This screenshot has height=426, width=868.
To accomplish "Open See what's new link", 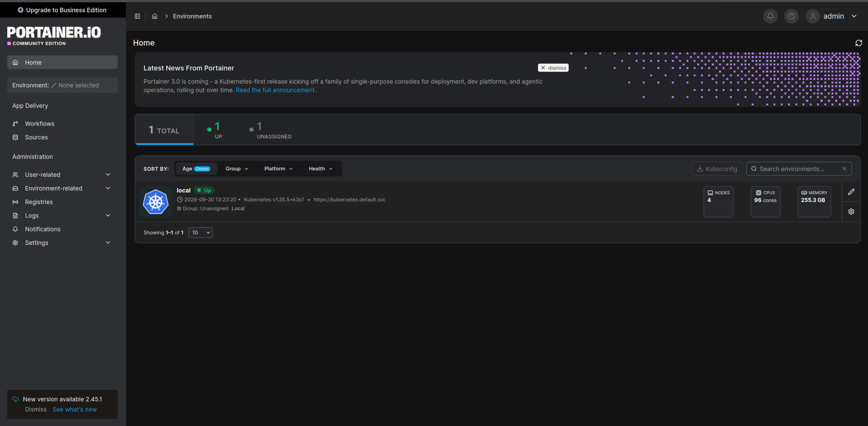I will click(74, 409).
